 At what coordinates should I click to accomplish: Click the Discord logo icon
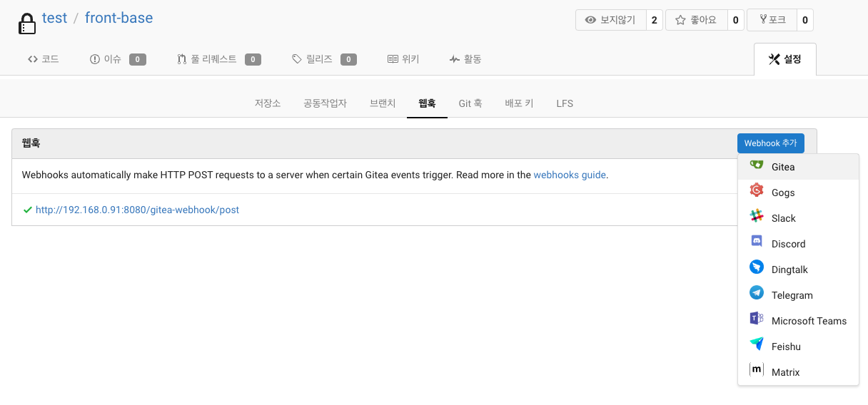[757, 242]
